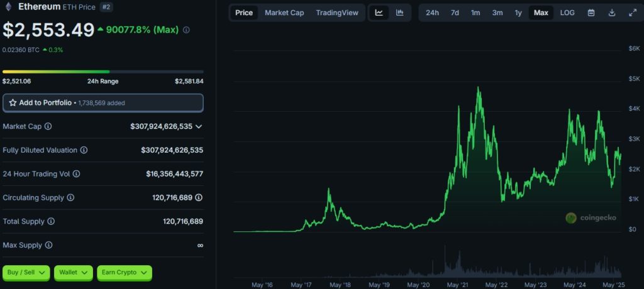Screen dimensions: 644x289
Task: Switch to the Market Cap tab
Action: [x=284, y=13]
